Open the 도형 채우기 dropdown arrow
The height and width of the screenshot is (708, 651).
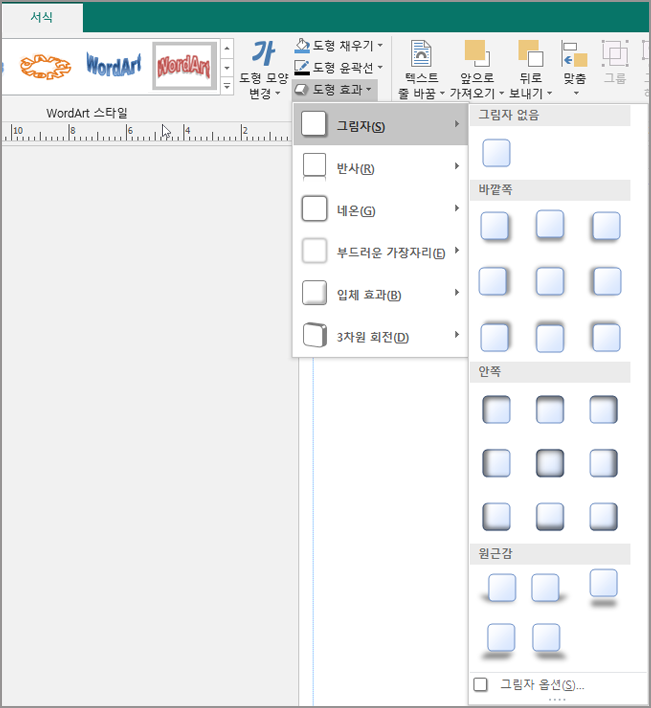tap(380, 45)
